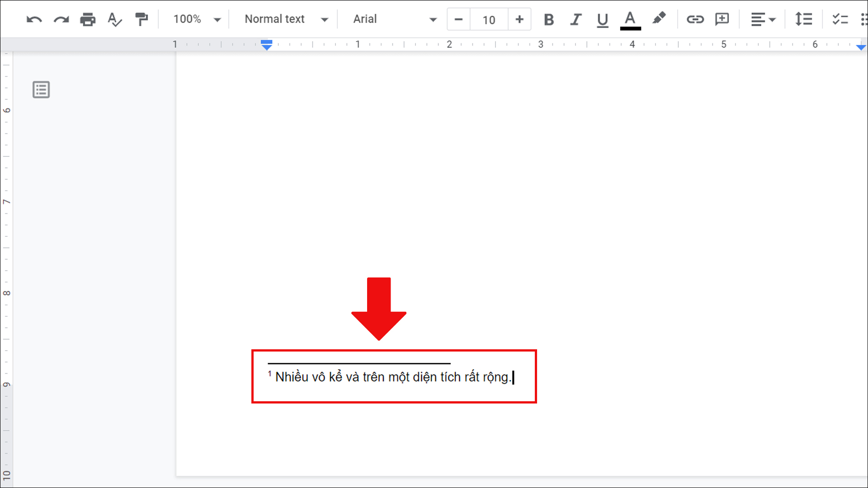The image size is (868, 488).
Task: Click the spell check icon
Action: click(114, 19)
